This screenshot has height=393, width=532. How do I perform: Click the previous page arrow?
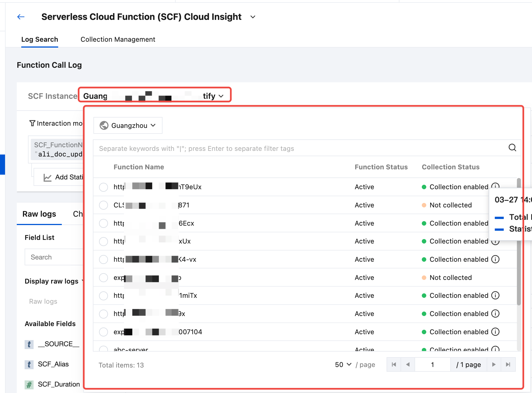pos(408,364)
